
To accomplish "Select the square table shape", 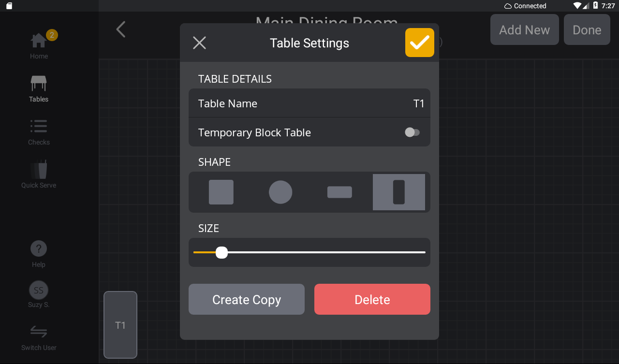I will pos(221,192).
